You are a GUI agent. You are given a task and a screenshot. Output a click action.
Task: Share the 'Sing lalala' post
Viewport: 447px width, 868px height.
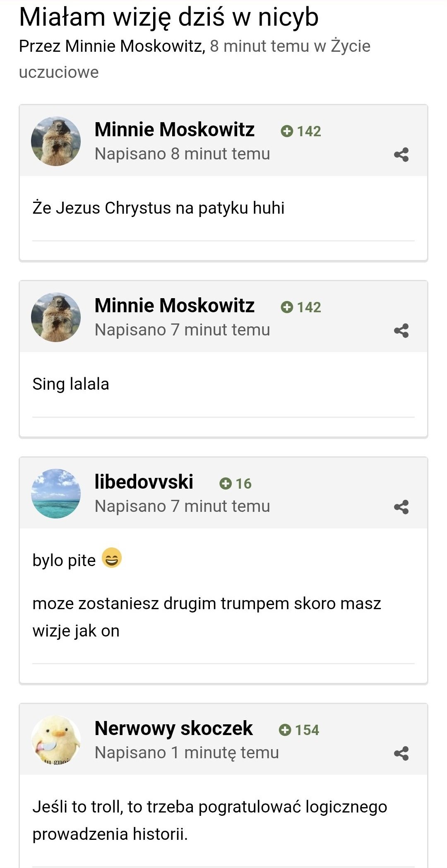point(401,331)
